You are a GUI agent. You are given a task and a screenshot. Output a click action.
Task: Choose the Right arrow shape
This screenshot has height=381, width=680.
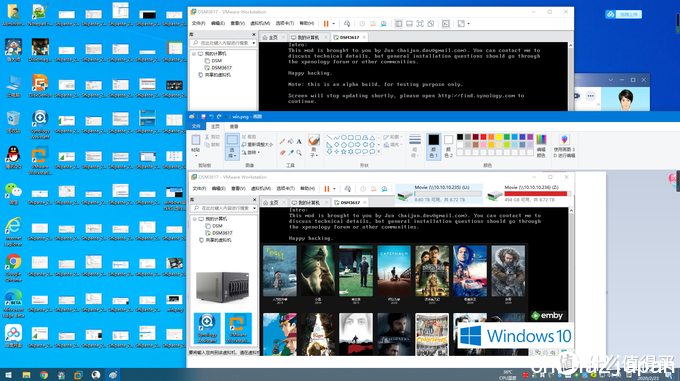(x=358, y=145)
